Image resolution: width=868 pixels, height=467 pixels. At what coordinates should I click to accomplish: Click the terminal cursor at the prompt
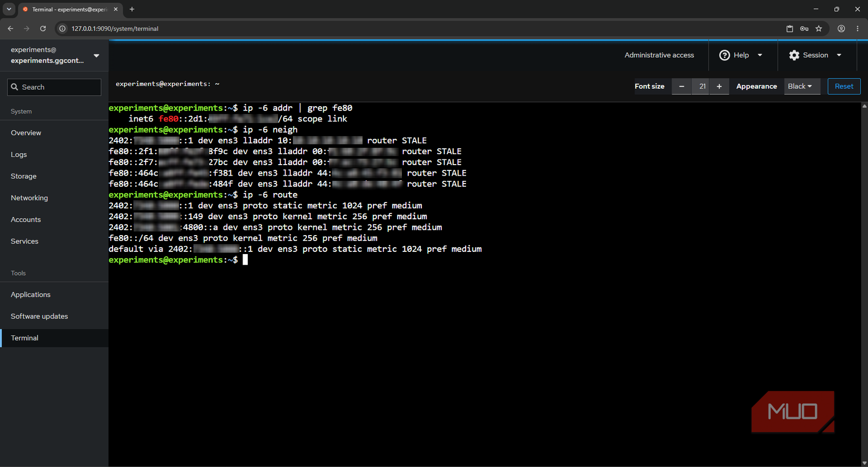tap(245, 260)
